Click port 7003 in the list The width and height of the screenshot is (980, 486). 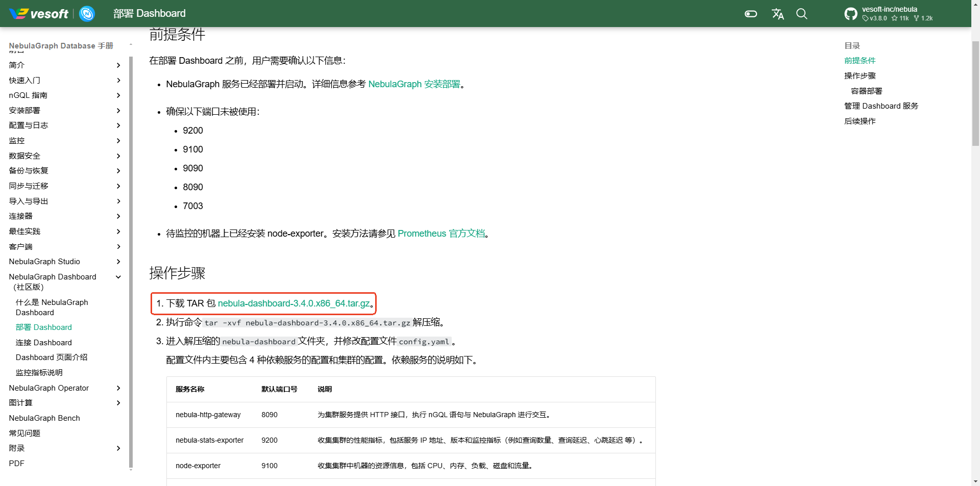pos(193,206)
